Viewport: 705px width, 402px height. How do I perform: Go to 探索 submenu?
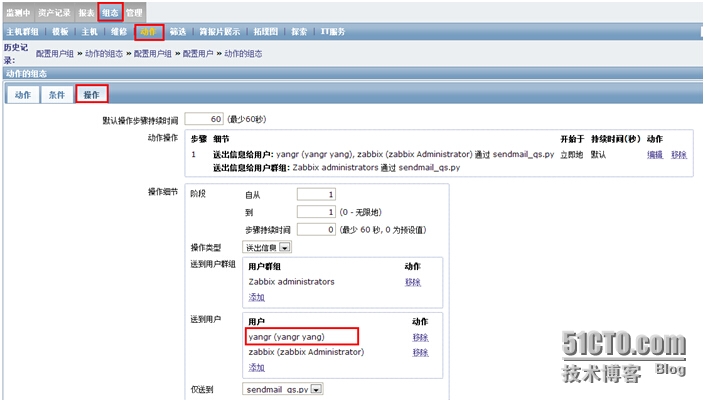point(299,31)
